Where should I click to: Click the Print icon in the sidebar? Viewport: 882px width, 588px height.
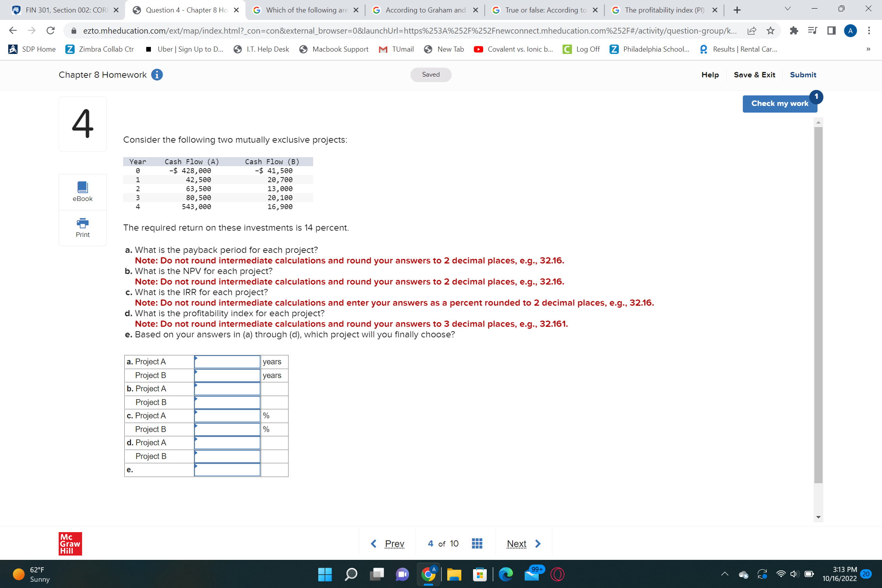click(x=82, y=227)
